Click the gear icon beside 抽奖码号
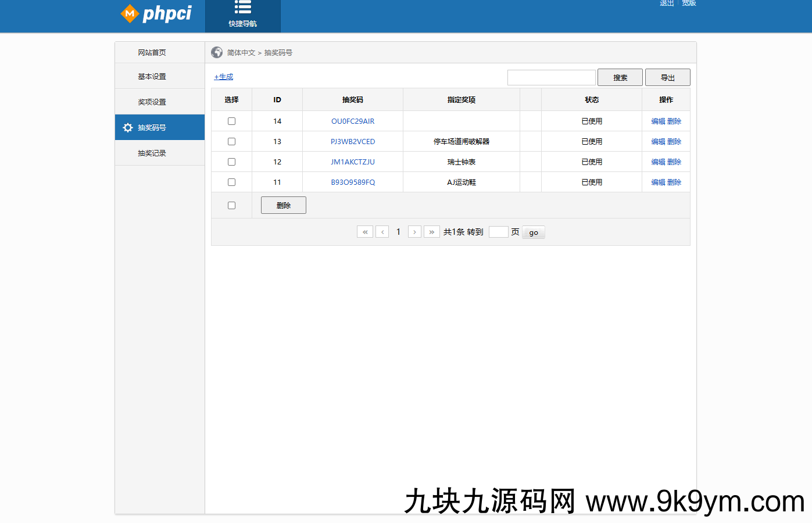 [x=128, y=127]
